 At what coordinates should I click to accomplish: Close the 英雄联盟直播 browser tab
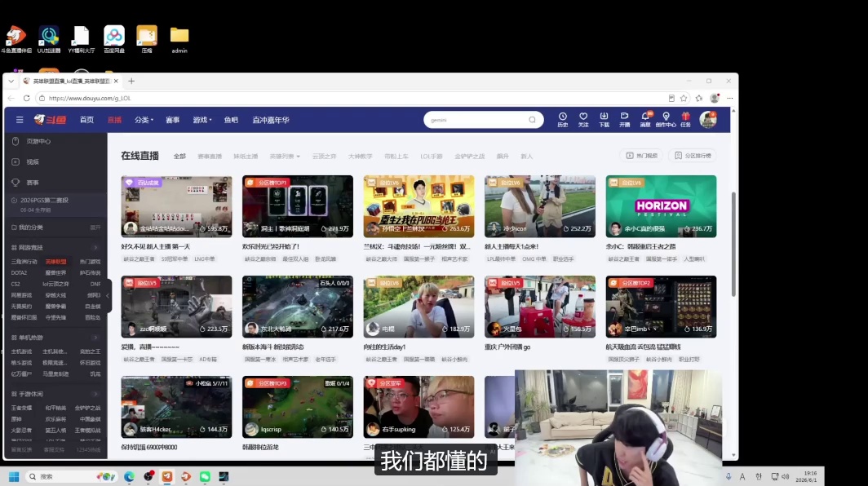(116, 81)
